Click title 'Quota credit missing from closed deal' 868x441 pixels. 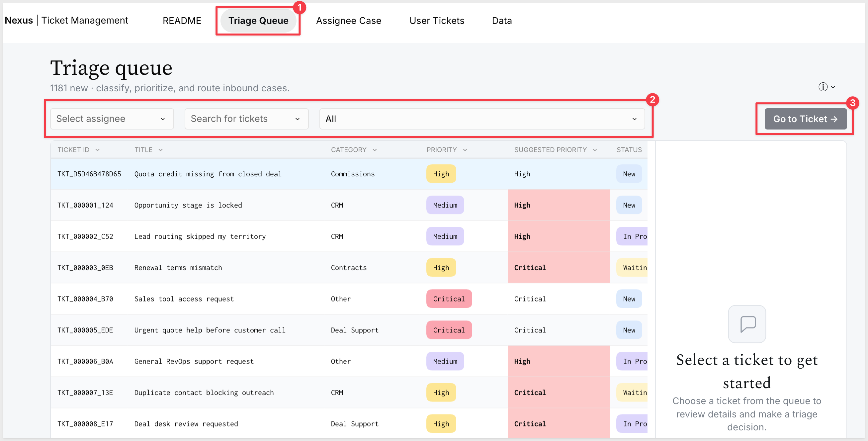(x=208, y=174)
